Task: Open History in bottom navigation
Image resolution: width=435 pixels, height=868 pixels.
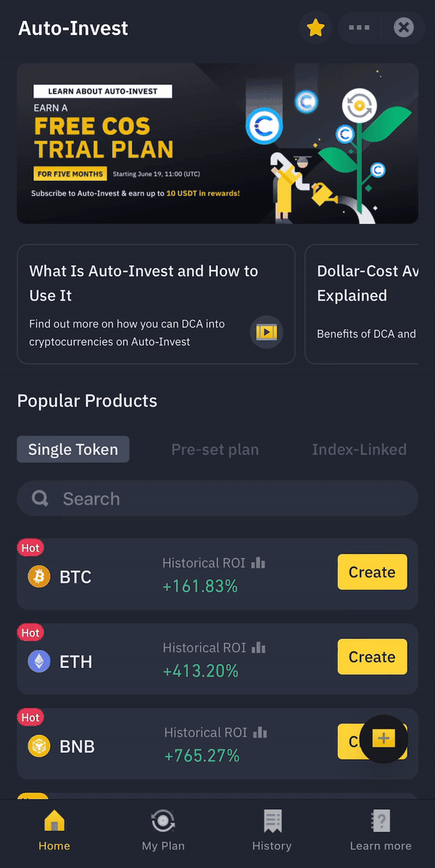Action: [272, 831]
